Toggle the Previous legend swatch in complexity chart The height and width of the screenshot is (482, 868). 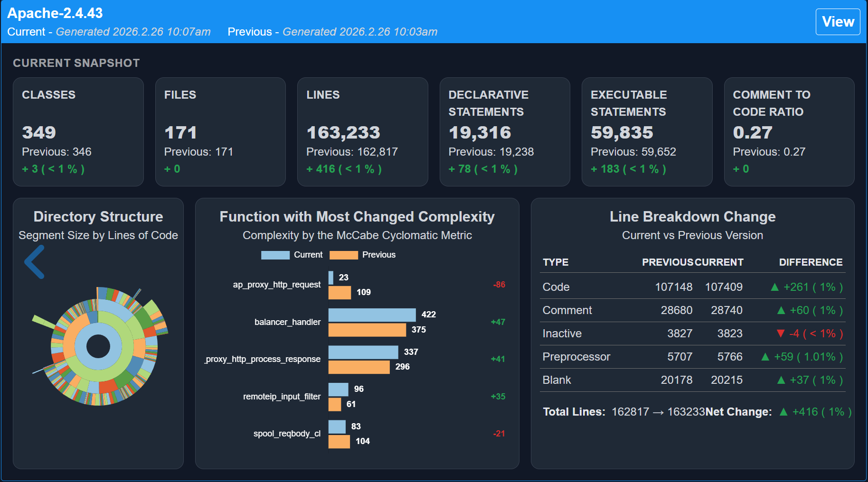pyautogui.click(x=344, y=255)
